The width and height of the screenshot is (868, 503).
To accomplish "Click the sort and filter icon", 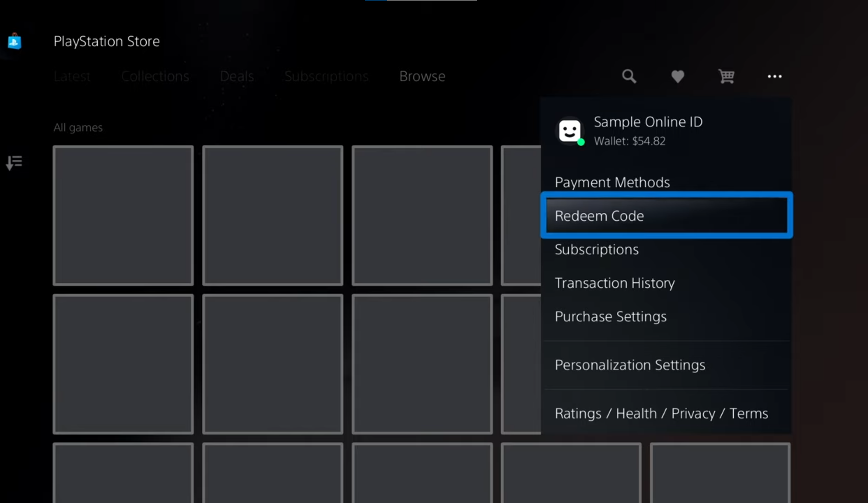I will coord(14,163).
